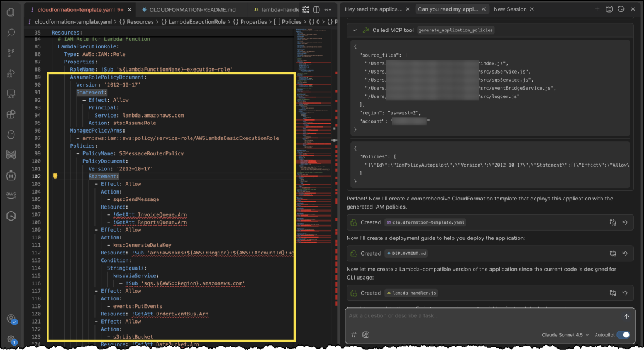The height and width of the screenshot is (350, 644).
Task: Click the split editor icon
Action: 316,9
